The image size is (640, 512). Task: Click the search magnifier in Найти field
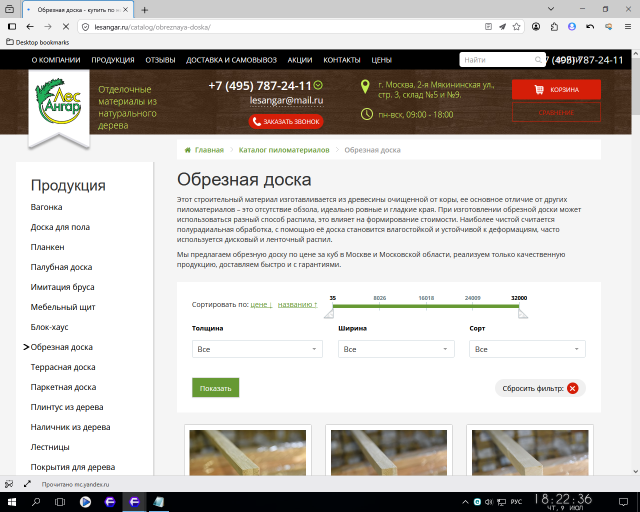click(538, 60)
